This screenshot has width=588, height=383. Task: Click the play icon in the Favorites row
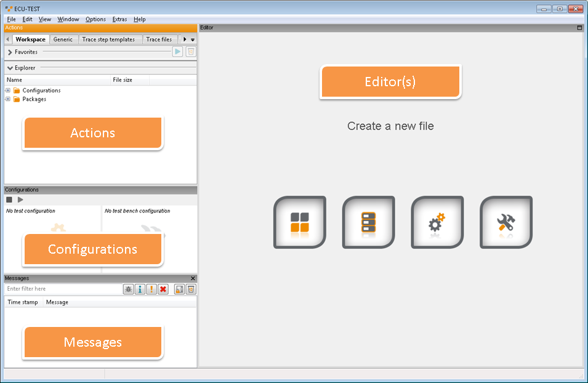[x=178, y=52]
